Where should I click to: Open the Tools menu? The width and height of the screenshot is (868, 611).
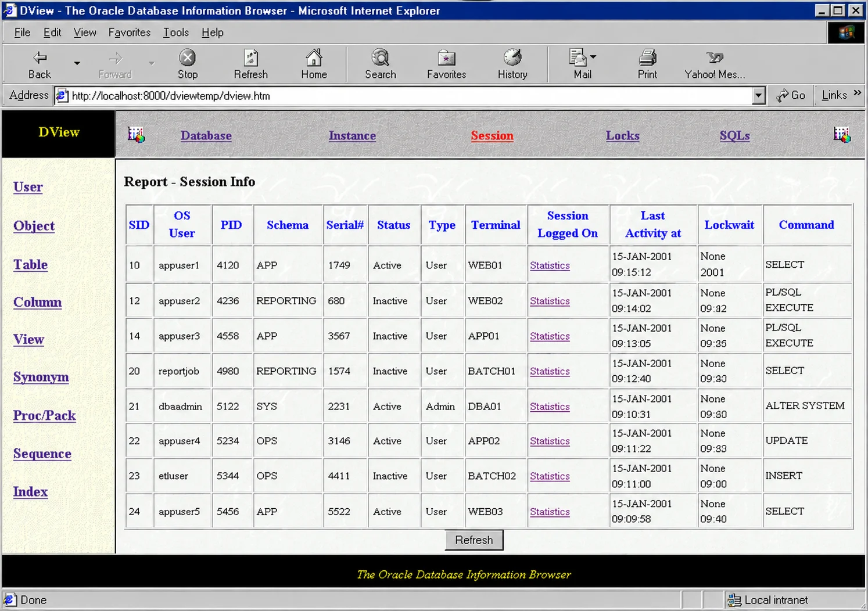click(176, 33)
